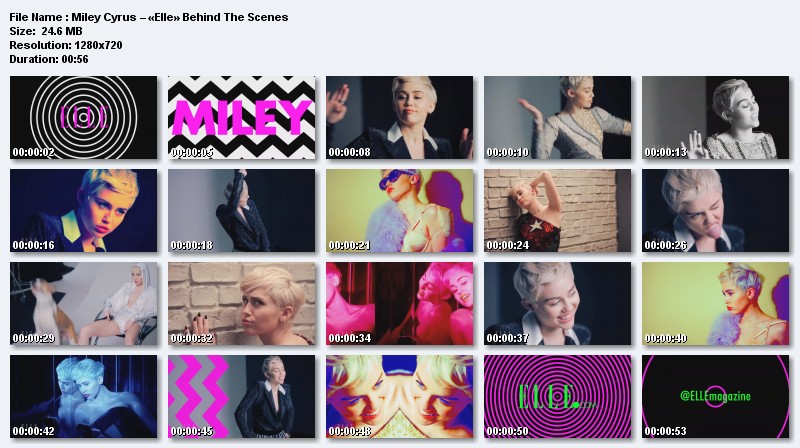Click the frame timestamped 00:00:32

tap(241, 304)
